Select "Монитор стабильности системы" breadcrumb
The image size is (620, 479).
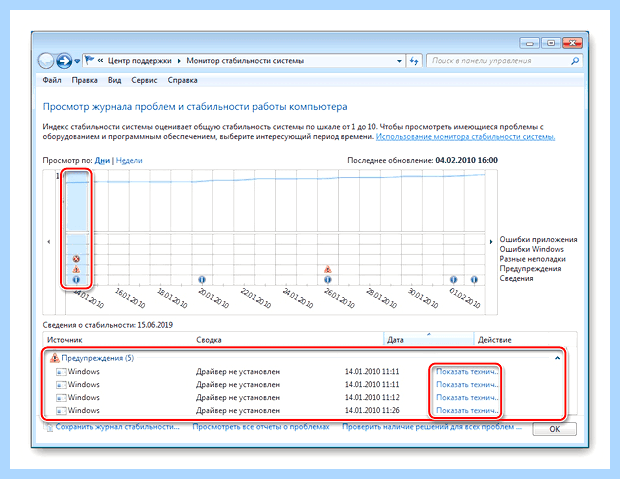tap(245, 61)
